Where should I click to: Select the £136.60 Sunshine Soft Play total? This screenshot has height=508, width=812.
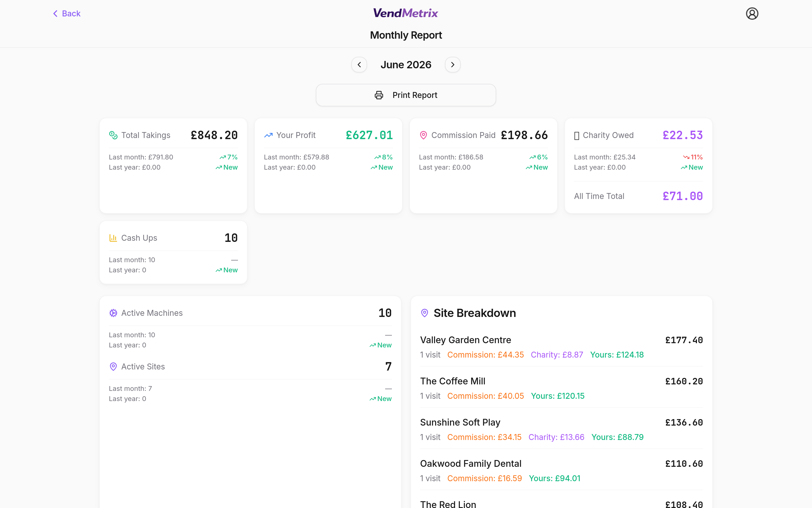click(684, 422)
